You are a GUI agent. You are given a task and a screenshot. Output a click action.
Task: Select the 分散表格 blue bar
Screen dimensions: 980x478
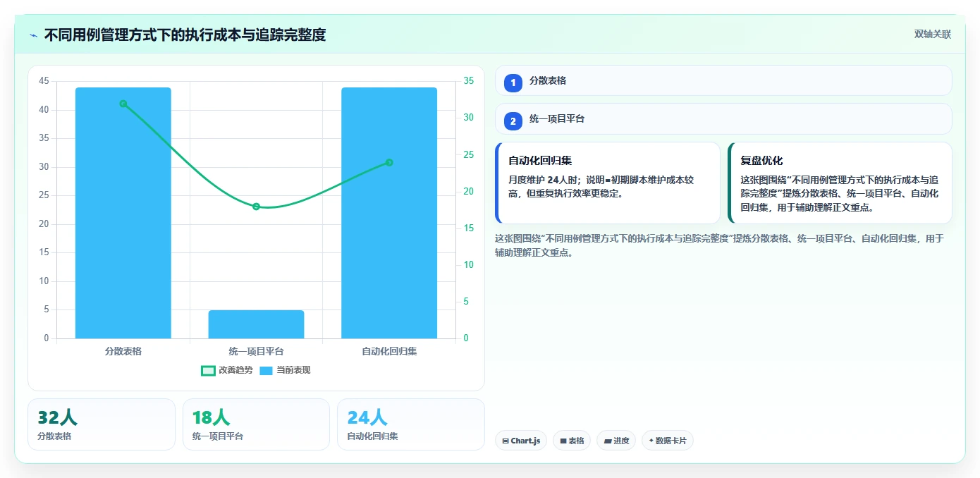click(123, 213)
